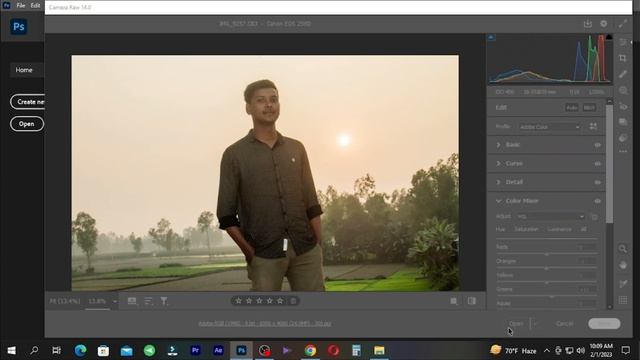Click the B&W button
This screenshot has width=640, height=360.
pos(589,108)
